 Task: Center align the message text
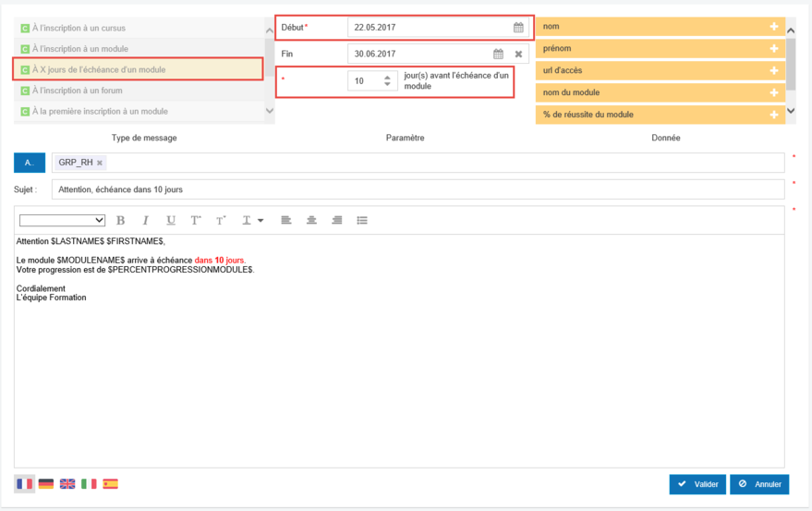pos(312,220)
